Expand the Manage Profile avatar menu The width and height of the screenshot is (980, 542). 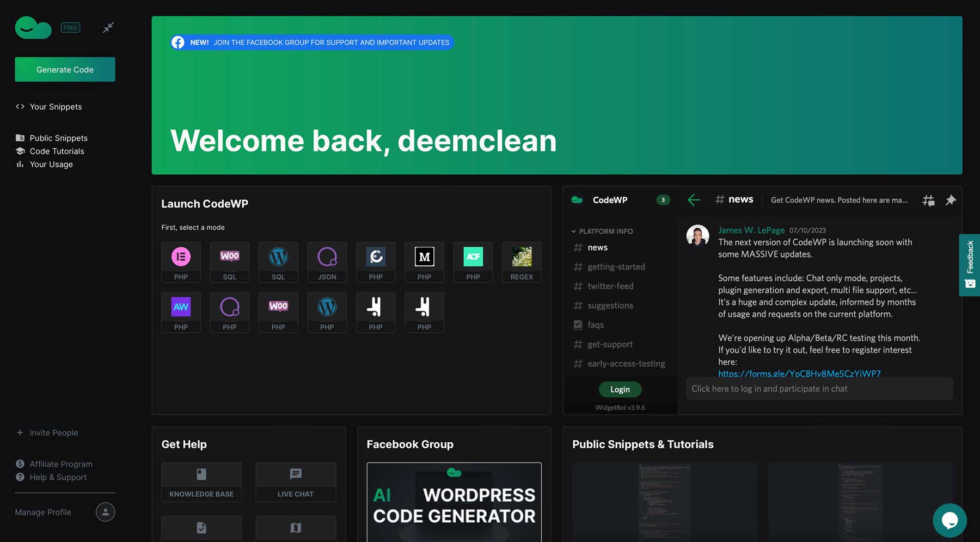click(105, 512)
